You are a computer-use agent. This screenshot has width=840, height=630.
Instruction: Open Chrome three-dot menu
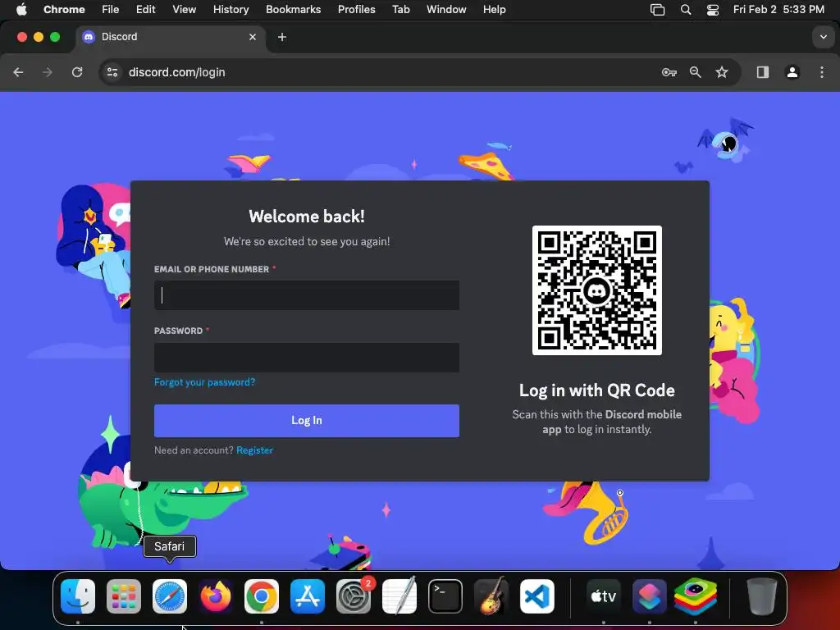click(x=822, y=72)
